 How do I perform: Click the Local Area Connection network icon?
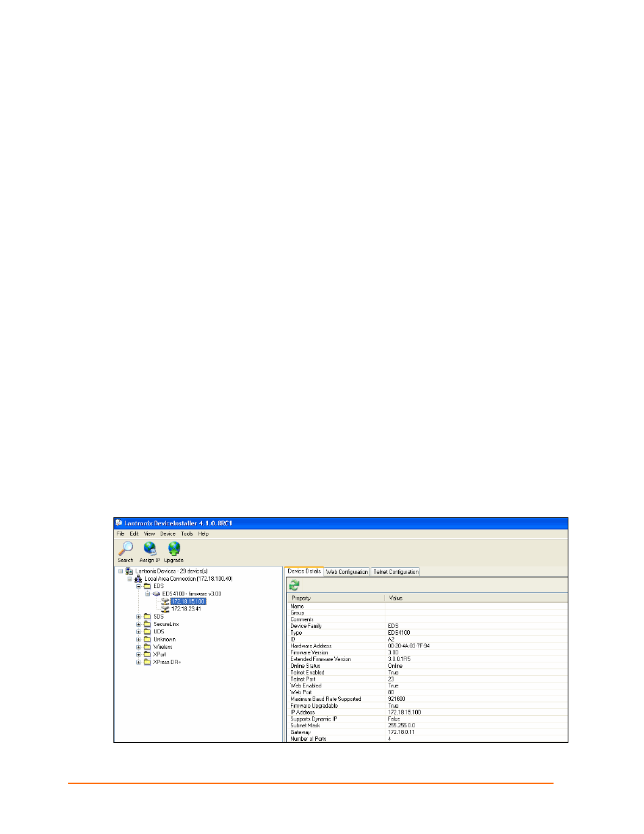[x=138, y=579]
